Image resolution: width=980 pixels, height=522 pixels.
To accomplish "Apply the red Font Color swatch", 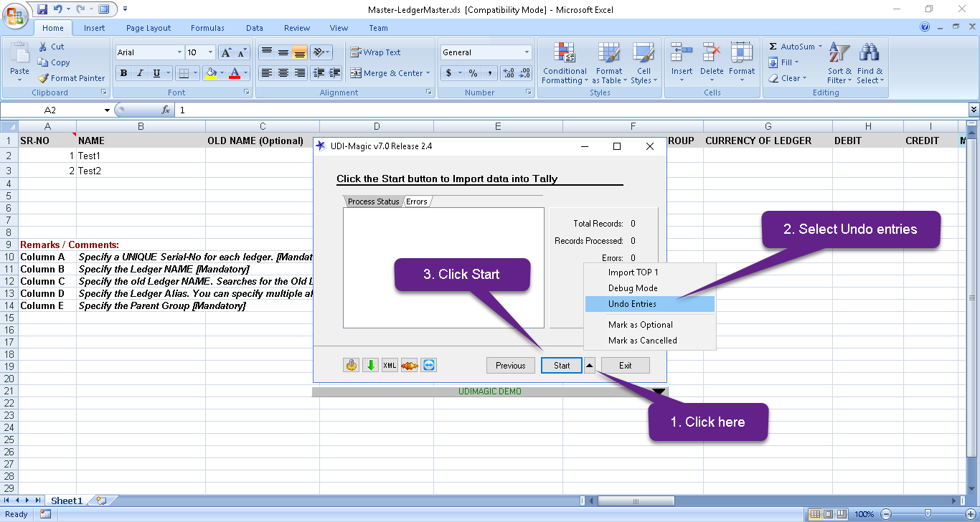I will 234,73.
